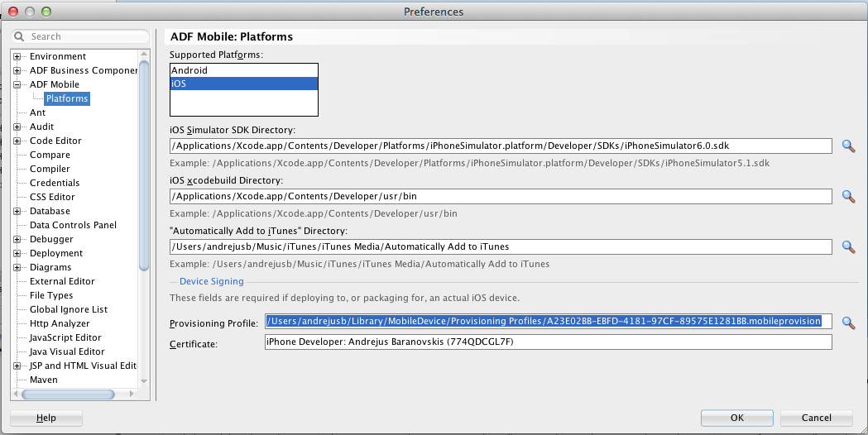Expand the Debugger preferences node
Screen dimensions: 868x435
tap(17, 240)
